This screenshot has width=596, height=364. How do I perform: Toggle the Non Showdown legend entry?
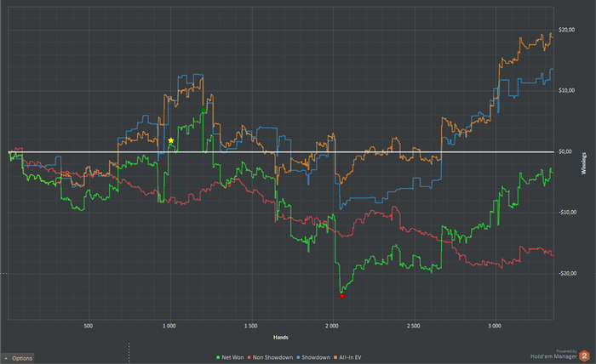(270, 357)
